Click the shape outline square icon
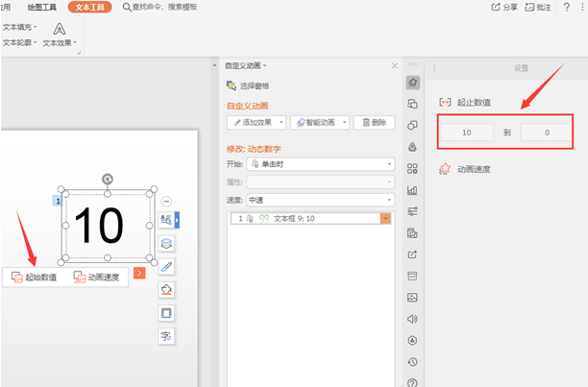 (166, 313)
